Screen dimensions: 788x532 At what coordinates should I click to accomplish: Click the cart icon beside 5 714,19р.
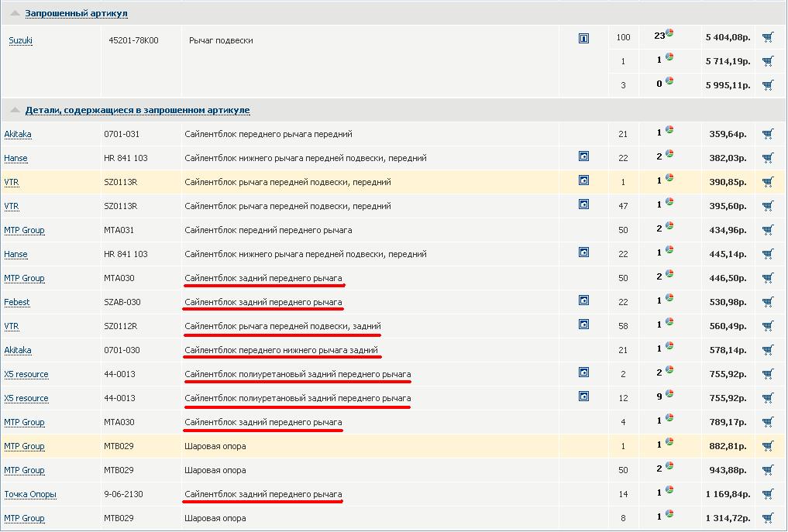coord(768,61)
